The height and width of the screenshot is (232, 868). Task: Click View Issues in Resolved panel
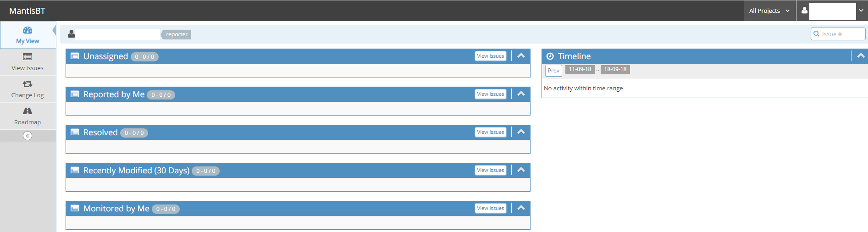[x=491, y=132]
